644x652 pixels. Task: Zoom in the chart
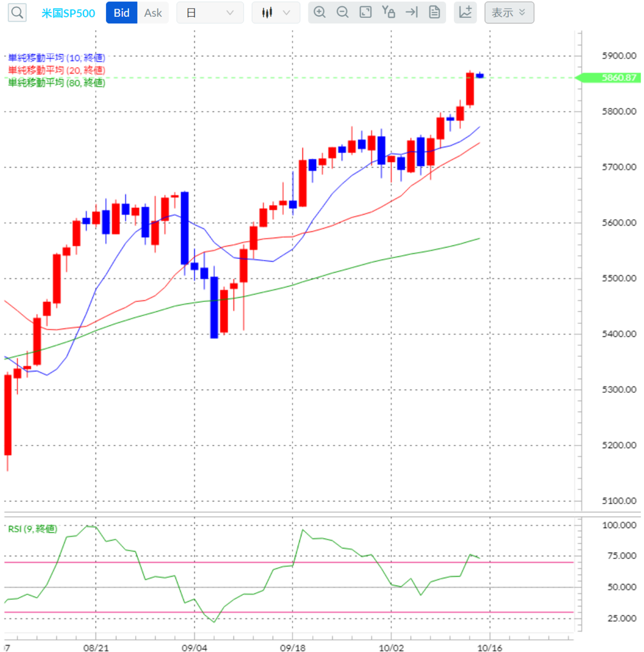click(x=320, y=12)
